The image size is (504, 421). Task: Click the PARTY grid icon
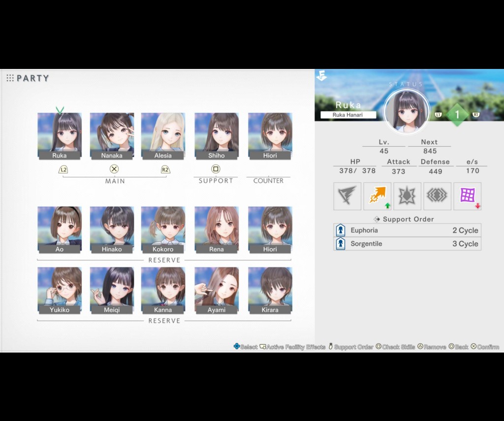tap(10, 78)
